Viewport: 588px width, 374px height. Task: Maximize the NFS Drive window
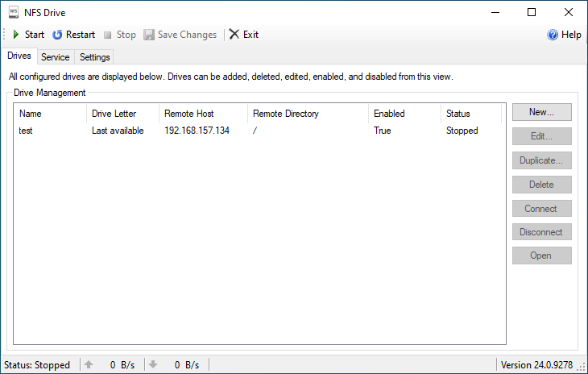click(532, 12)
